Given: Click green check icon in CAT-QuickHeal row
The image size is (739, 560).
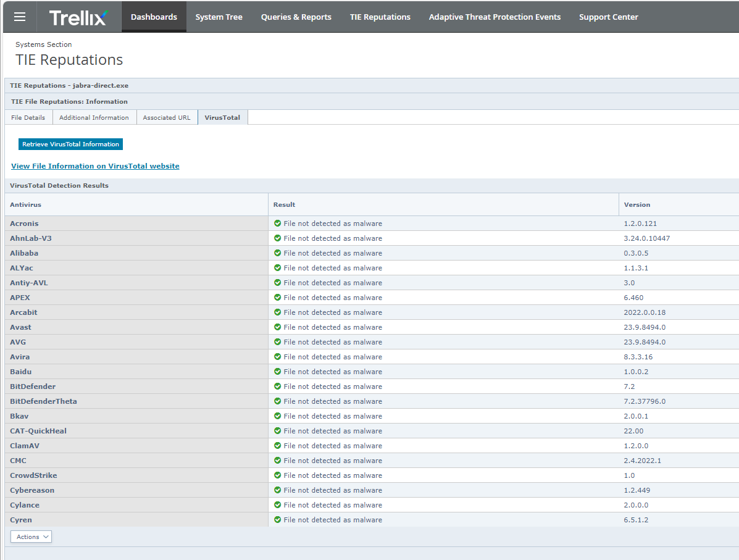Looking at the screenshot, I should [x=278, y=431].
